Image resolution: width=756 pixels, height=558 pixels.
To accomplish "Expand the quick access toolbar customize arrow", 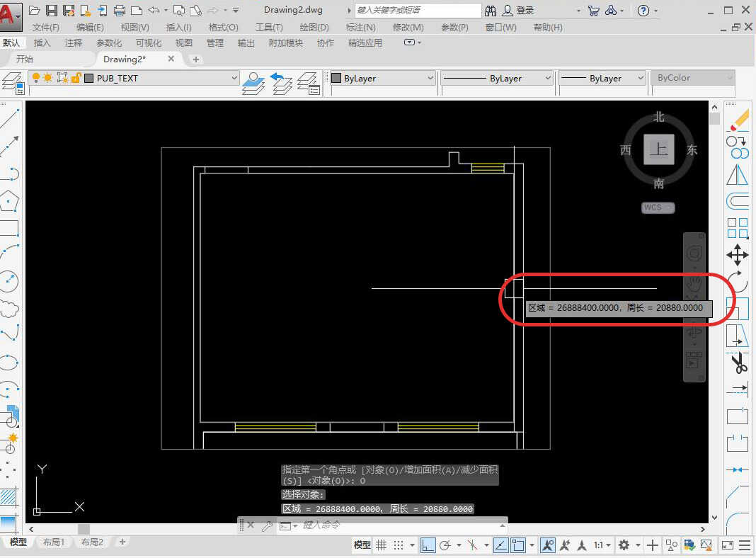I will 235,10.
